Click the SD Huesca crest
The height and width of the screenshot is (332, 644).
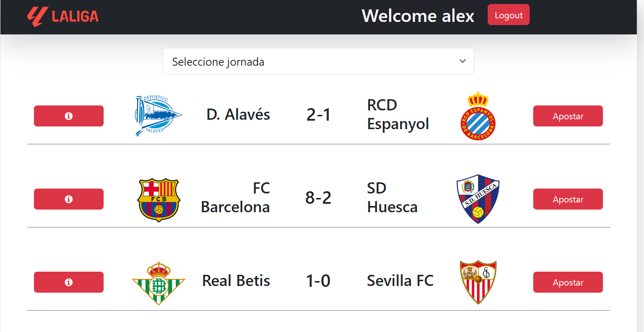point(478,198)
